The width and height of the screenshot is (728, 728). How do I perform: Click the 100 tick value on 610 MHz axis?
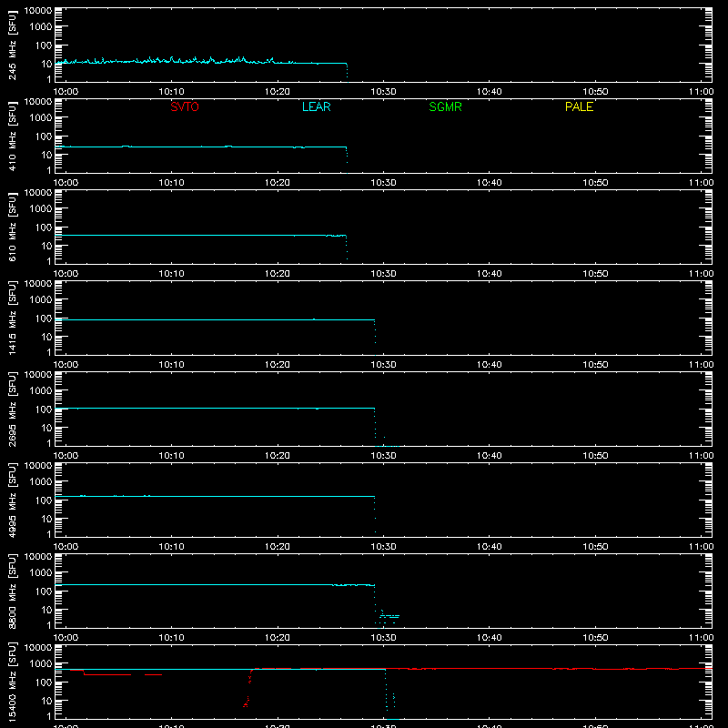[44, 227]
